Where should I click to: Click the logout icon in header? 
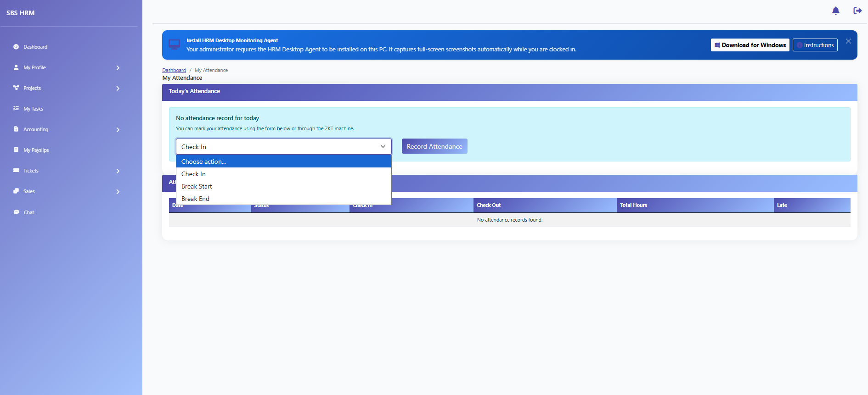pyautogui.click(x=857, y=11)
